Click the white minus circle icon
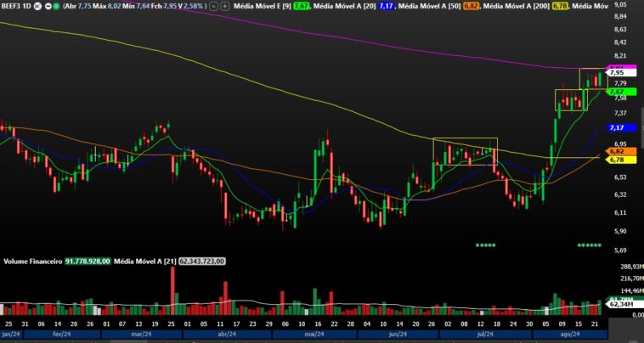The height and width of the screenshot is (343, 644). coord(48,6)
